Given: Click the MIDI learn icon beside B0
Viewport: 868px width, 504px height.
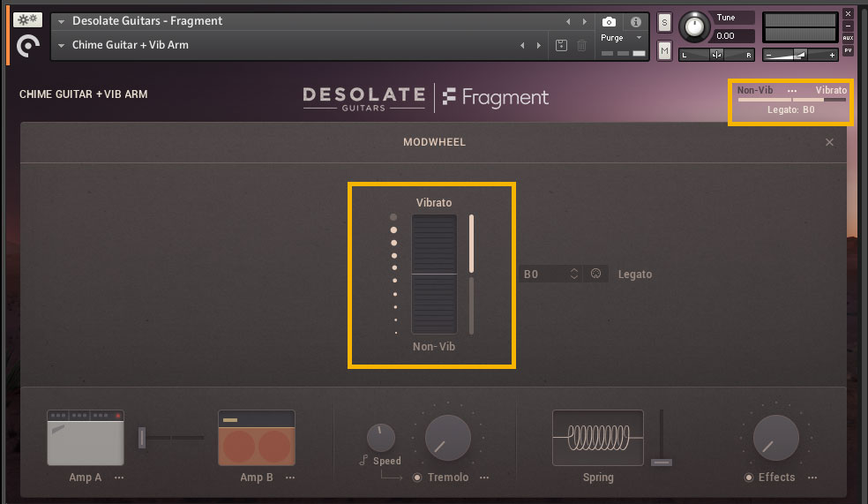Looking at the screenshot, I should pyautogui.click(x=595, y=274).
